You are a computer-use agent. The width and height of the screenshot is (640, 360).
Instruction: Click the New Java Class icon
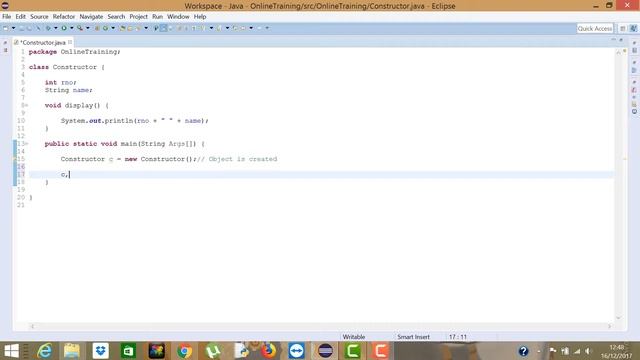pos(105,28)
